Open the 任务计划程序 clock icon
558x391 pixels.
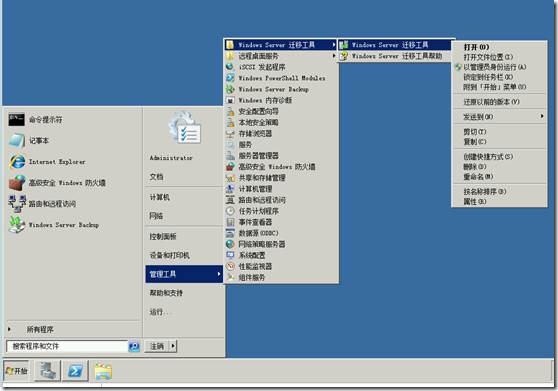230,211
